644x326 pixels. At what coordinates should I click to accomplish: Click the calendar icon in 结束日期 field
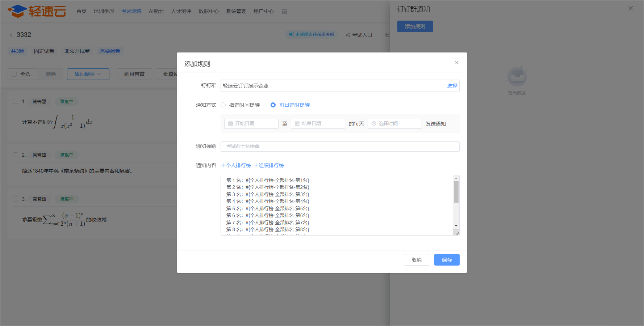point(297,124)
